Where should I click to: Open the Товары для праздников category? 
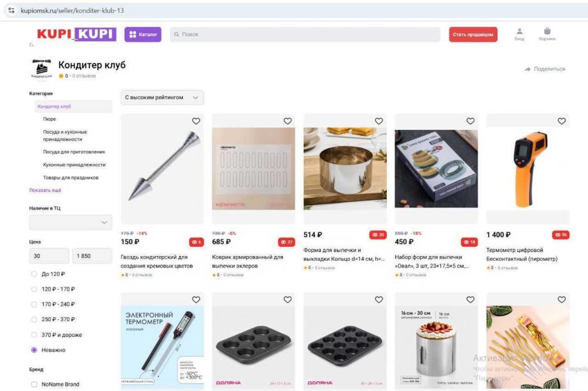pos(70,178)
